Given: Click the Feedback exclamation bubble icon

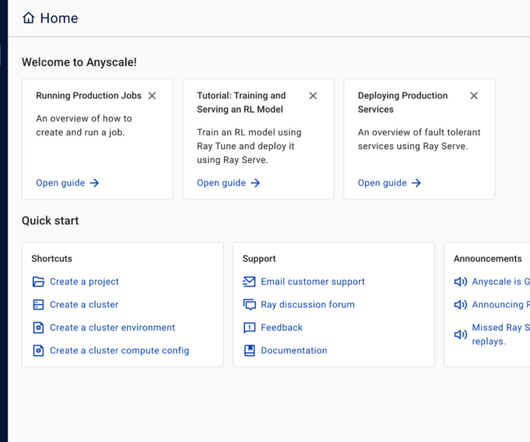Looking at the screenshot, I should coord(249,327).
